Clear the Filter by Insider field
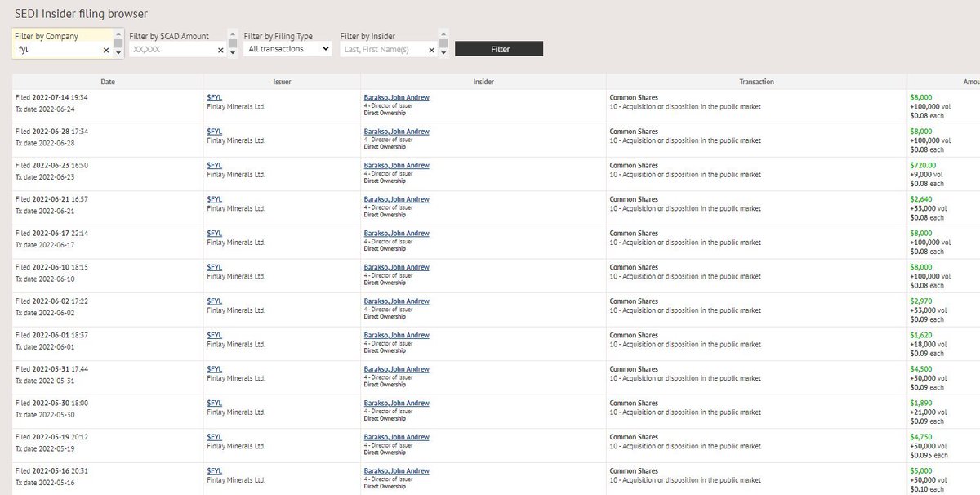980x495 pixels. (x=432, y=50)
